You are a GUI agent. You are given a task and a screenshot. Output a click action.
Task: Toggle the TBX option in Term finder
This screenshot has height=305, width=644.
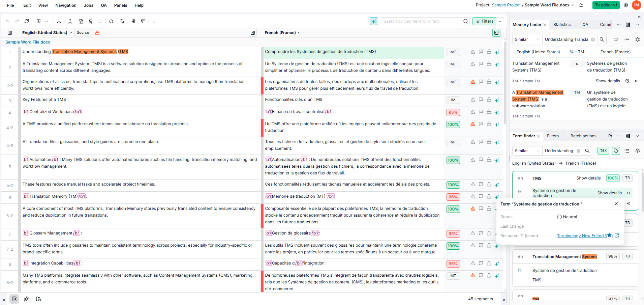[604, 151]
